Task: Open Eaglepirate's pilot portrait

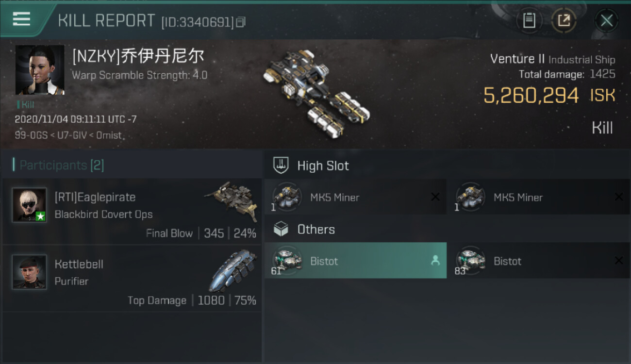Action: [30, 205]
